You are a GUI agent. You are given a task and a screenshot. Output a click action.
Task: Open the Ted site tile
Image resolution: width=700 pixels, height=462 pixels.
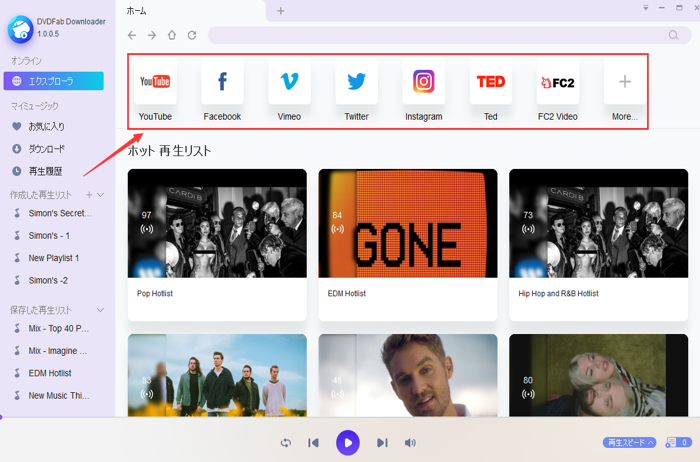click(x=491, y=82)
